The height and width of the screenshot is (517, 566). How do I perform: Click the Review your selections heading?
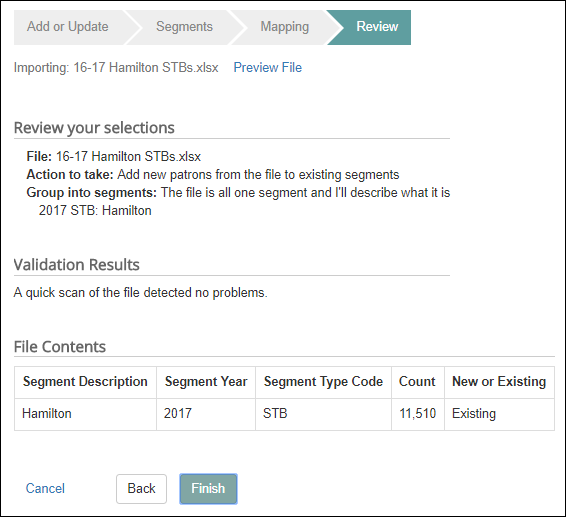tap(94, 128)
